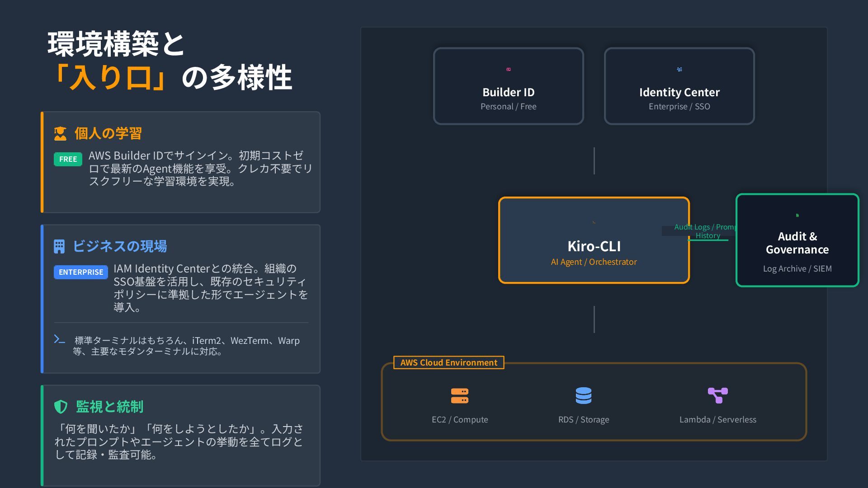Screen dimensions: 868x488
Task: Click the small icon above Identity Center
Action: 679,70
